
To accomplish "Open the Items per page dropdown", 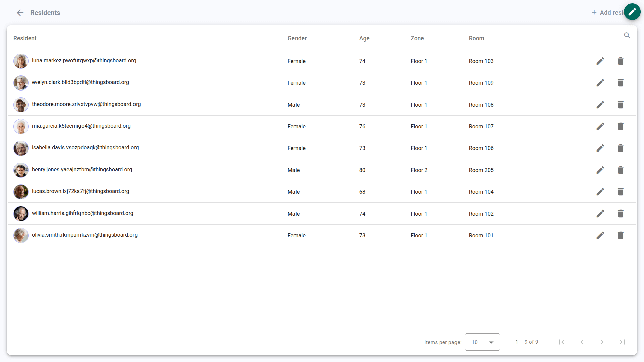I will pyautogui.click(x=482, y=342).
